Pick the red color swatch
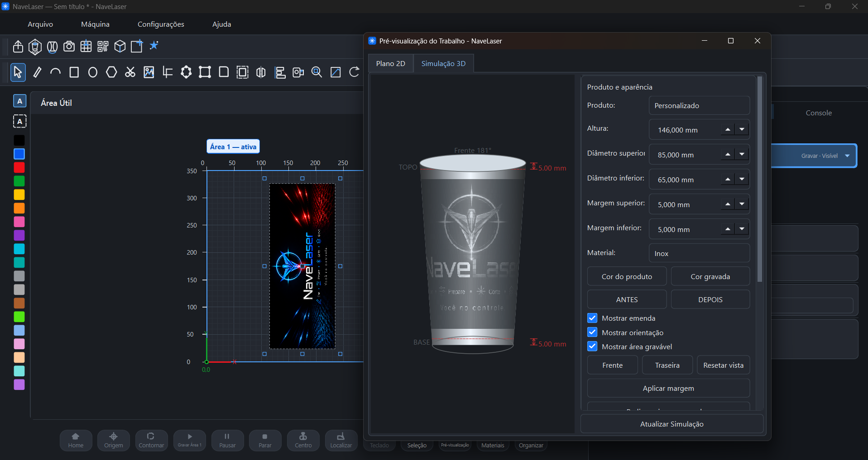The height and width of the screenshot is (460, 868). (19, 167)
